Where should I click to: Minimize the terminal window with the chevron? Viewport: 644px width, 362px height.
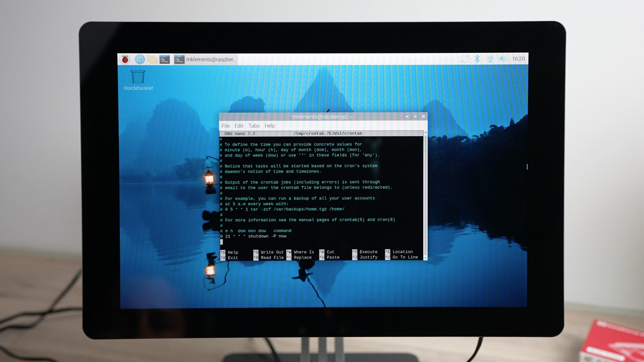tap(407, 117)
